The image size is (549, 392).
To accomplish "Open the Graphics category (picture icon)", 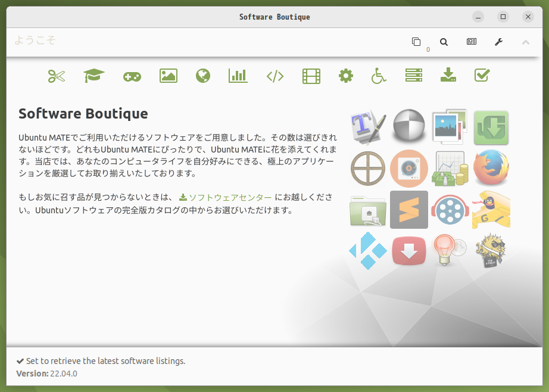I will tap(169, 76).
